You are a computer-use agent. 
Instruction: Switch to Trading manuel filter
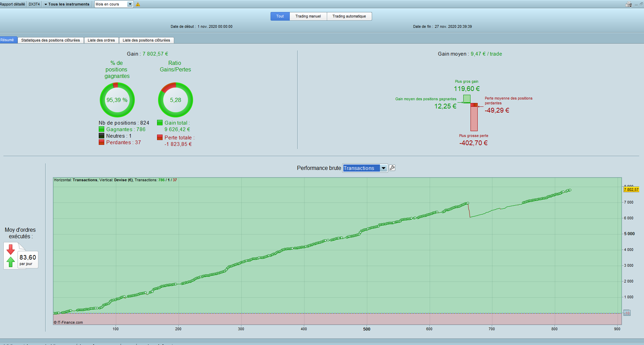308,16
